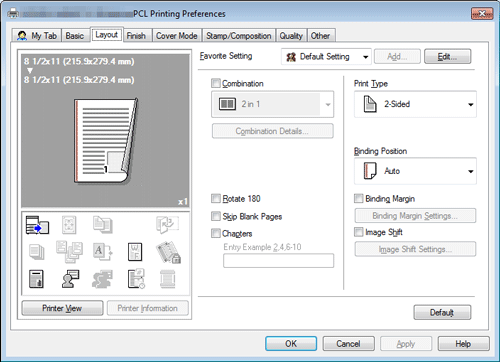500x362 pixels.
Task: Expand the Binding Position Auto dropdown
Action: tap(415, 171)
